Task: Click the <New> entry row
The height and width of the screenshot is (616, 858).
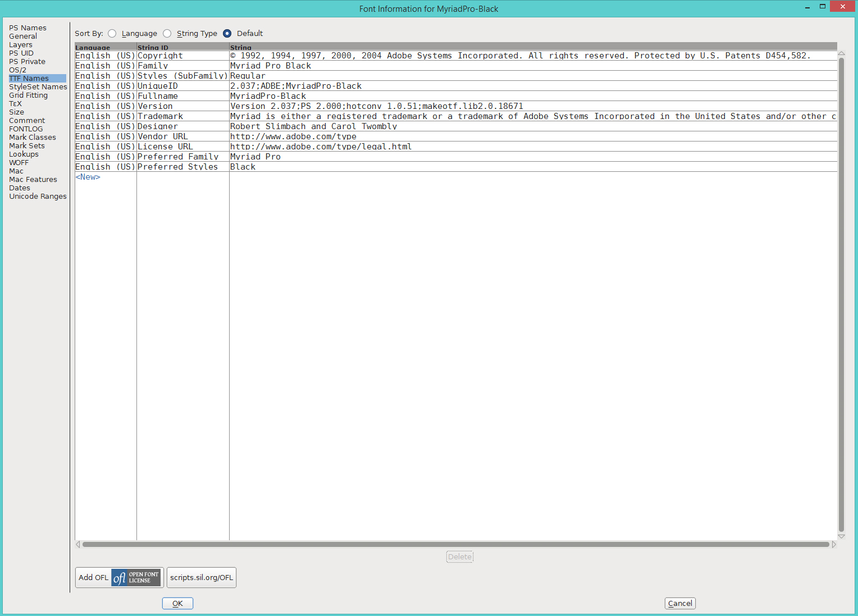Action: (88, 177)
